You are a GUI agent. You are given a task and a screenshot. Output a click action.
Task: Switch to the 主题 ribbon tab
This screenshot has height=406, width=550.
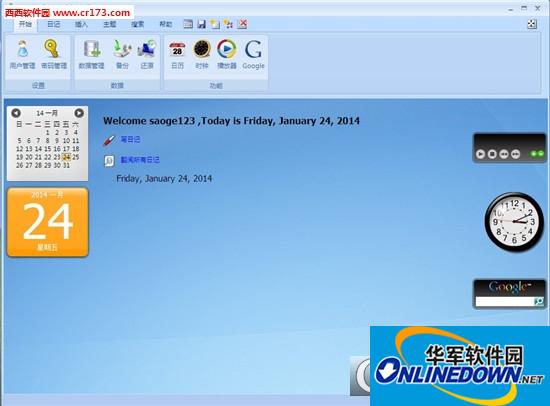click(x=109, y=24)
